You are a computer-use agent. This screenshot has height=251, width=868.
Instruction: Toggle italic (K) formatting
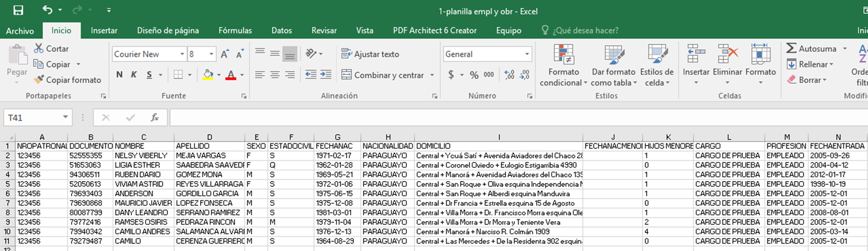click(x=134, y=74)
